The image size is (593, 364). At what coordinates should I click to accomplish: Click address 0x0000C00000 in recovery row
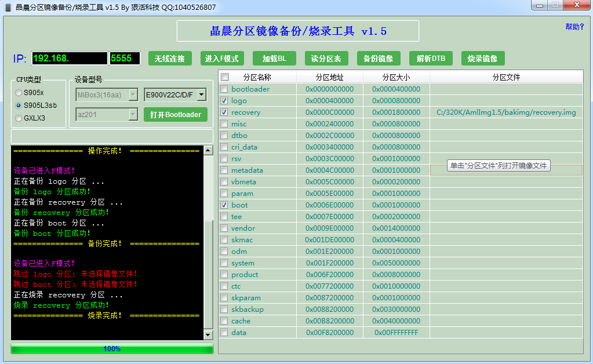[330, 112]
